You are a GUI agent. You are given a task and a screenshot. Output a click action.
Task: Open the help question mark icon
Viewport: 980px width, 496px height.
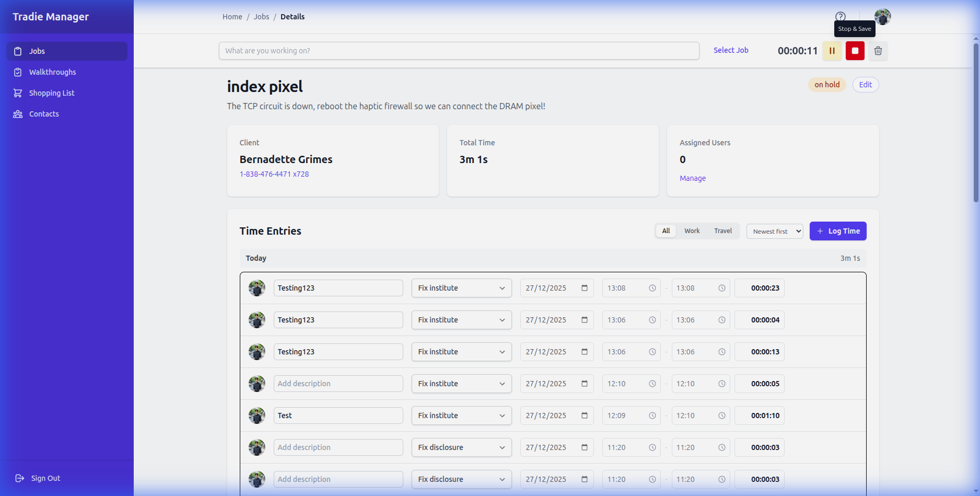[840, 16]
